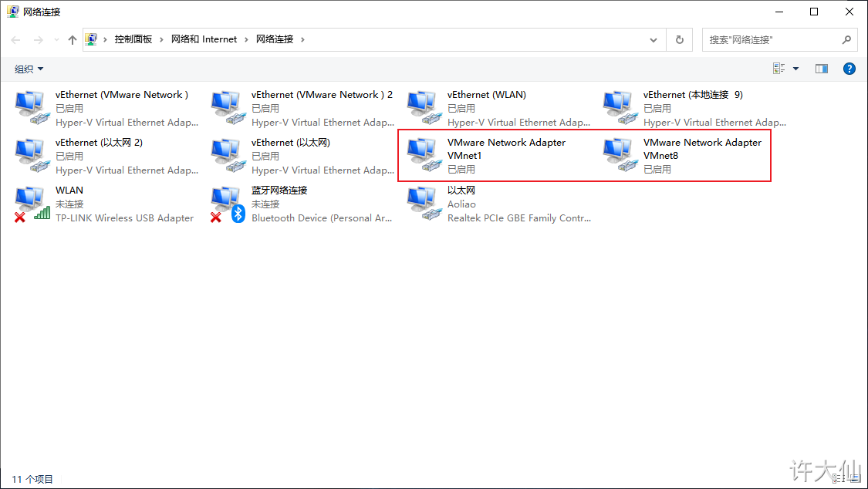Screen dimensions: 868x489
Task: Show the preview pane
Action: pyautogui.click(x=822, y=69)
